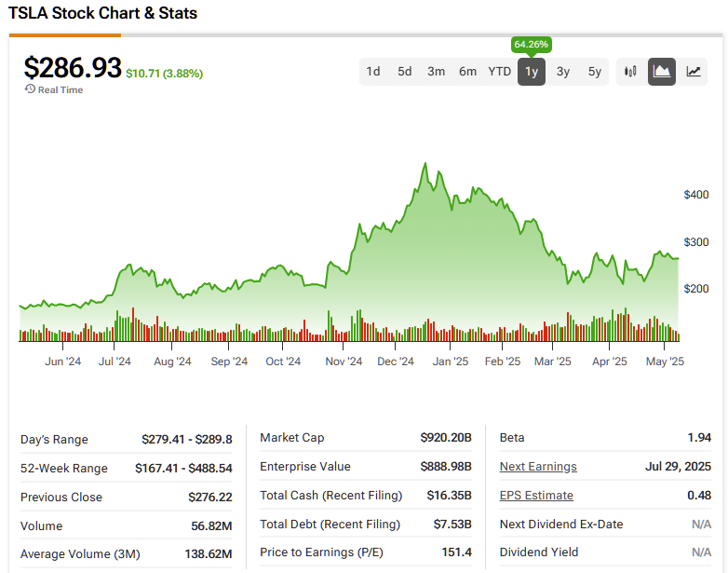Viewport: 728px width, 573px height.
Task: Click the Jan '25 axis label
Action: tap(451, 362)
